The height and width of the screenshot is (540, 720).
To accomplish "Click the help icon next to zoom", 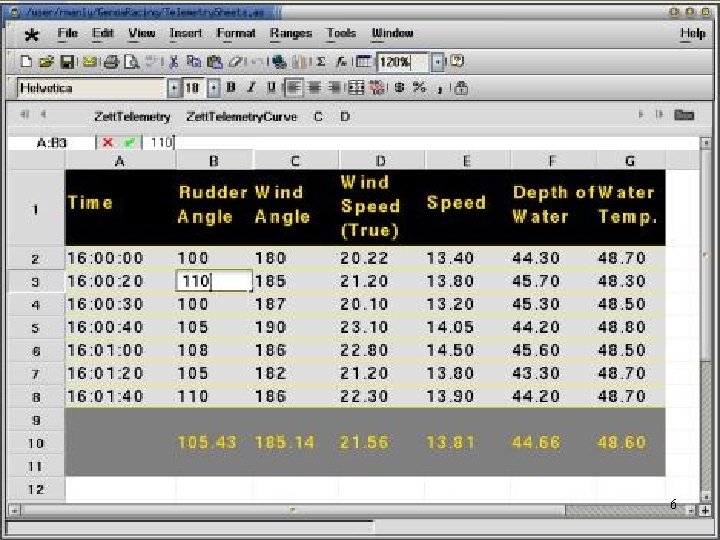I will coord(457,61).
